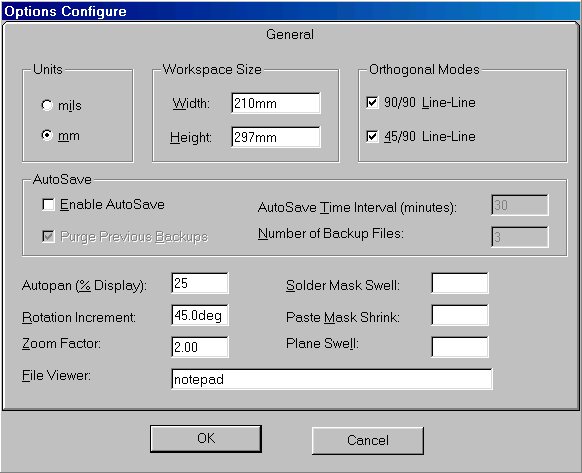Click the Purge Previous Backups checkbox

click(49, 236)
